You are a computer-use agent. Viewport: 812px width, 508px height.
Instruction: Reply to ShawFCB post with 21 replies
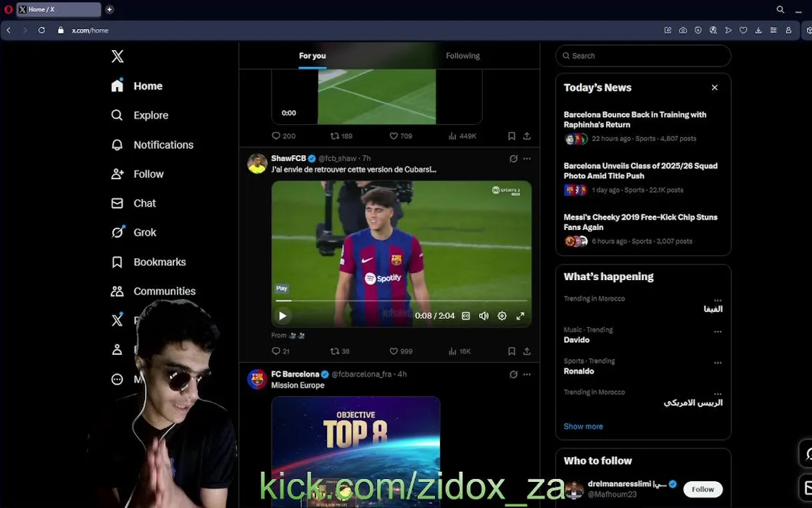pos(281,351)
